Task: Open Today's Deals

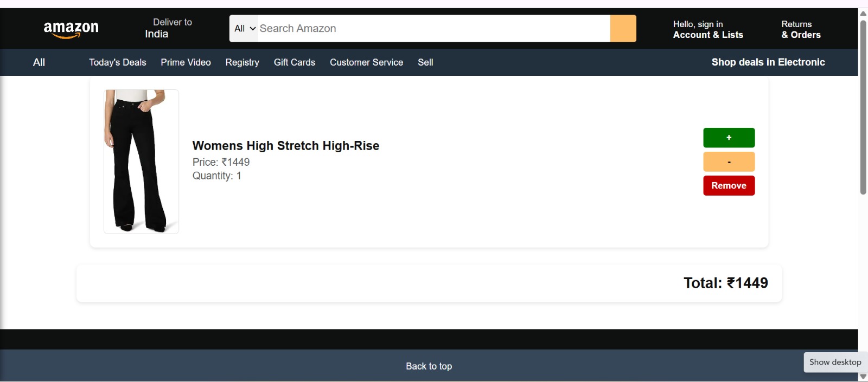Action: pos(117,62)
